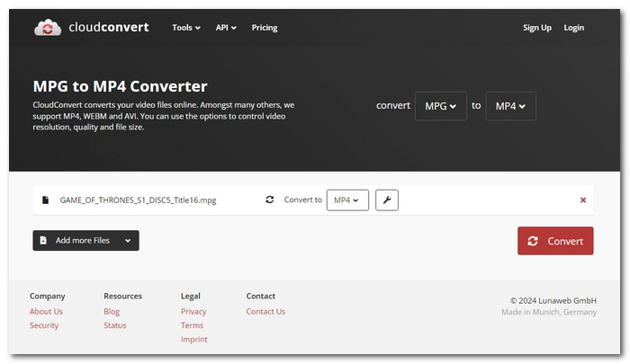Screen dimensions: 630x364
Task: Open the Terms link
Action: pos(192,325)
